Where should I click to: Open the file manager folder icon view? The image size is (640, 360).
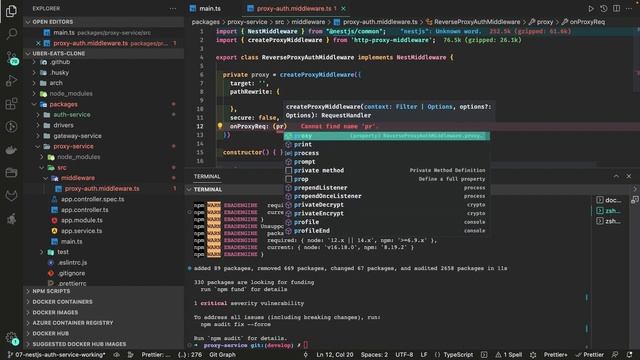pos(11,173)
